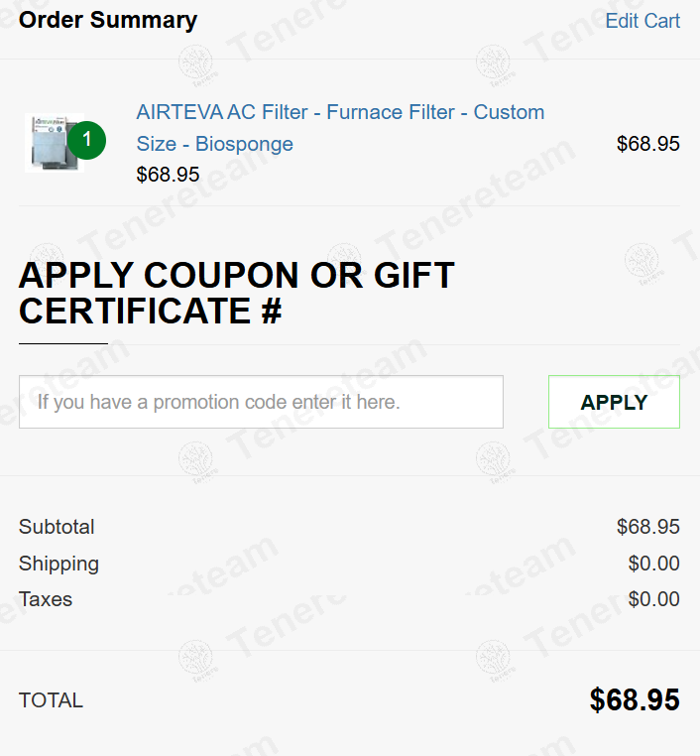The image size is (700, 756).
Task: Click the Subtotal label
Action: (57, 527)
